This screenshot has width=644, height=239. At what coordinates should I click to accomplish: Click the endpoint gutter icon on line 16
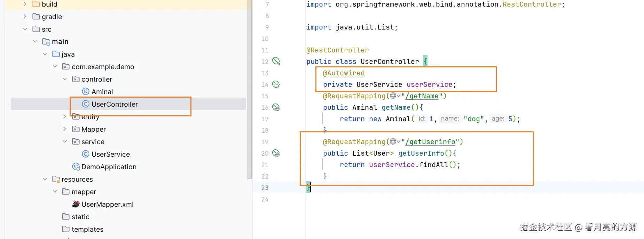(276, 107)
